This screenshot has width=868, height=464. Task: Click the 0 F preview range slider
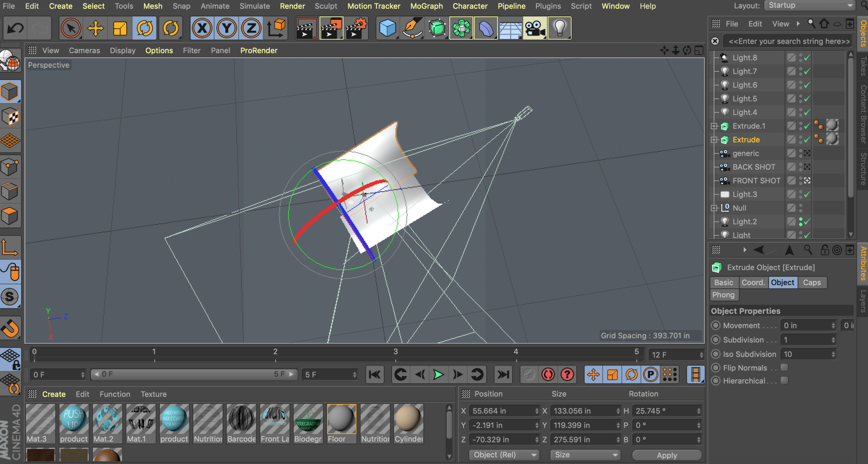(x=194, y=374)
